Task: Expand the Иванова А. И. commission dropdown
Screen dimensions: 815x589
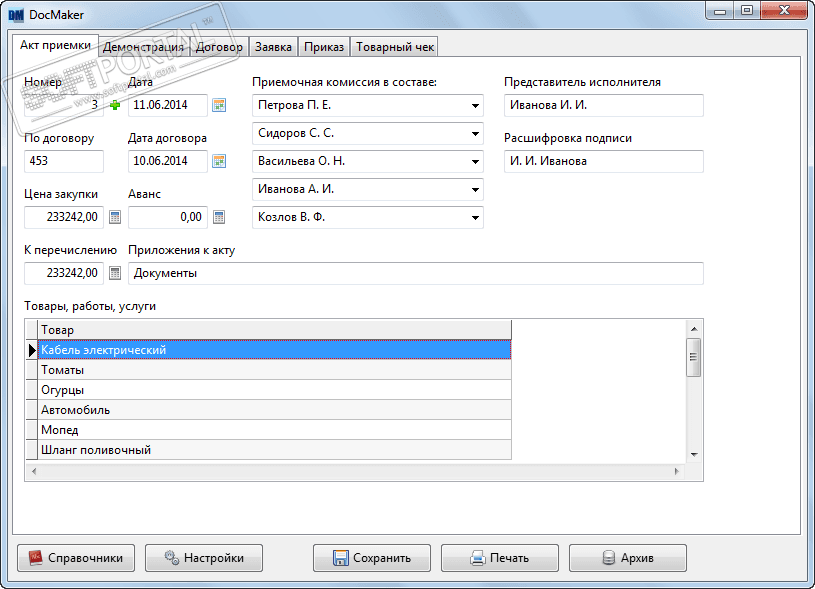Action: pyautogui.click(x=475, y=190)
